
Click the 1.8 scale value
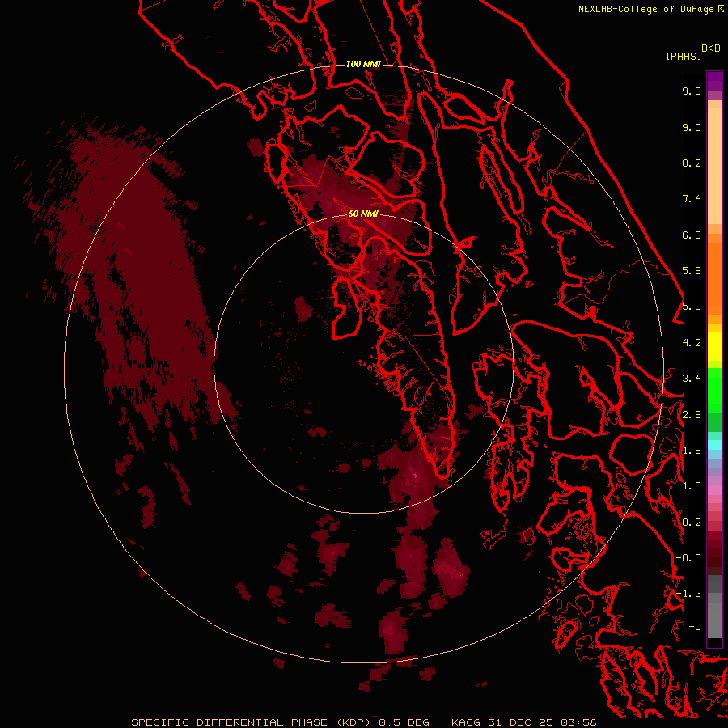click(x=692, y=451)
